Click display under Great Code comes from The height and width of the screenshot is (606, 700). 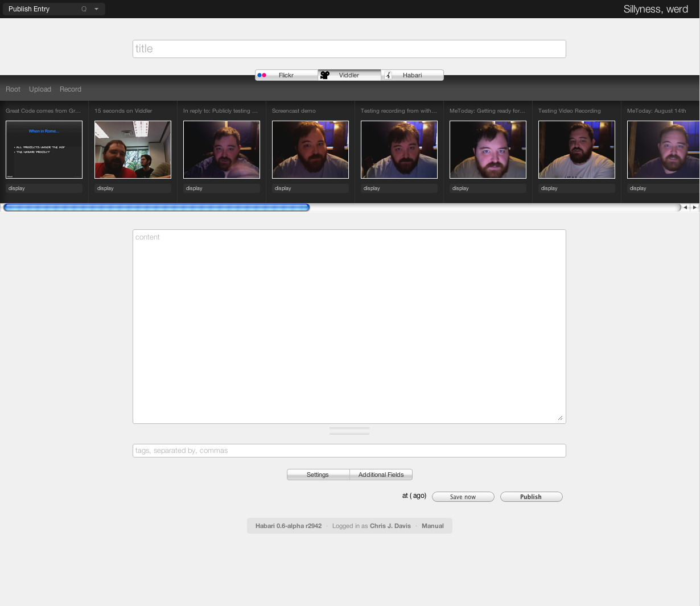point(44,188)
